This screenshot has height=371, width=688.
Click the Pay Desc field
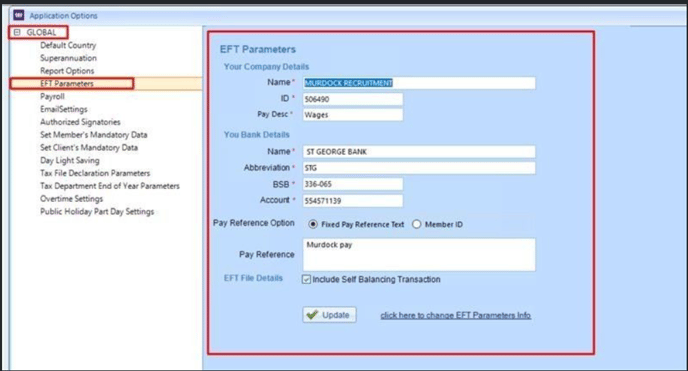[353, 115]
